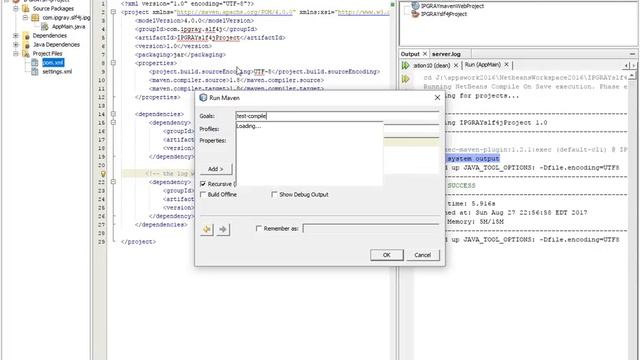Collapse the properties element code fold
Viewport: 640px width, 360px height.
113,63
